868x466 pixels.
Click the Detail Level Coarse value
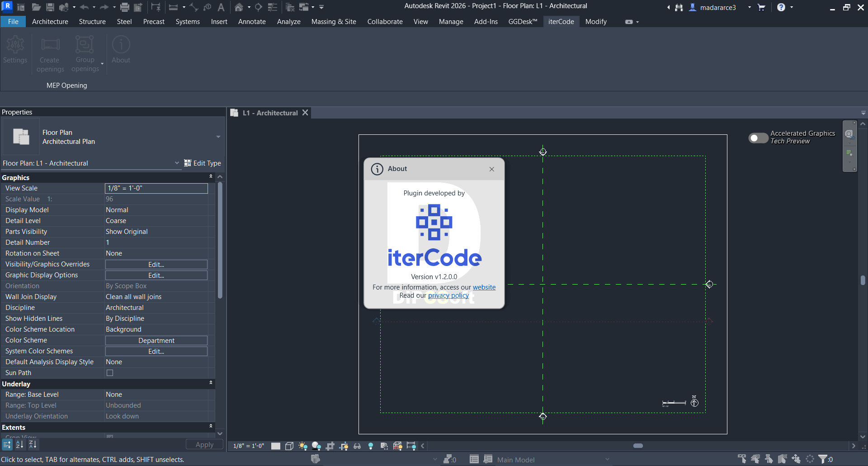(156, 221)
